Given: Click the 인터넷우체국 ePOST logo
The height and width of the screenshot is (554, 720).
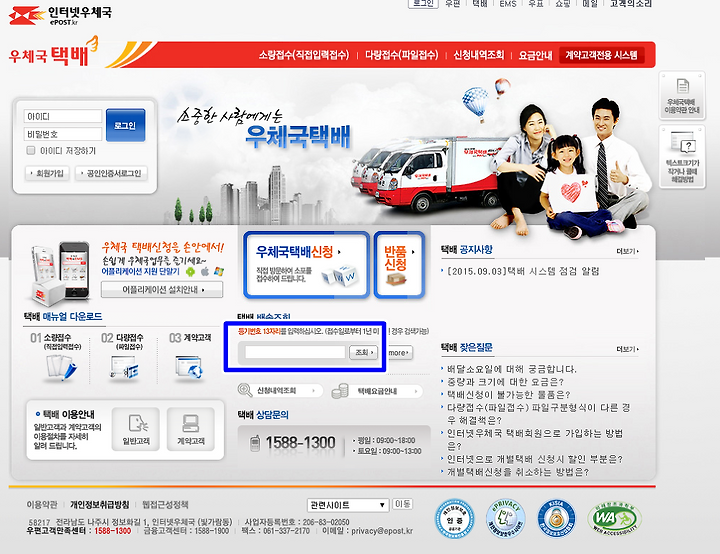Looking at the screenshot, I should click(60, 15).
